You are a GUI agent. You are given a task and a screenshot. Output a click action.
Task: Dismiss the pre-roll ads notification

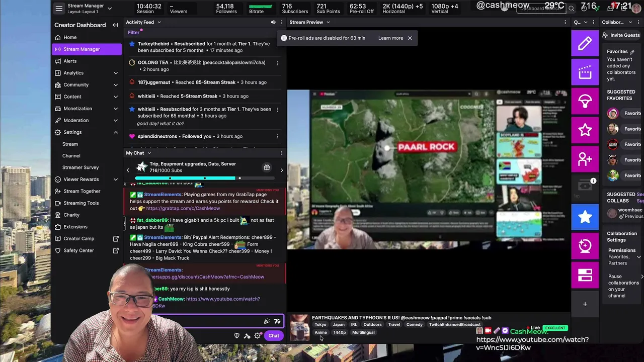point(410,38)
